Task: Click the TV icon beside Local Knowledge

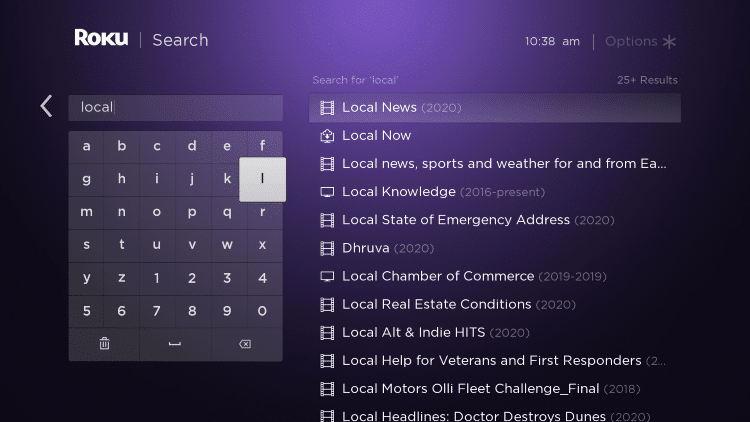Action: [x=327, y=192]
